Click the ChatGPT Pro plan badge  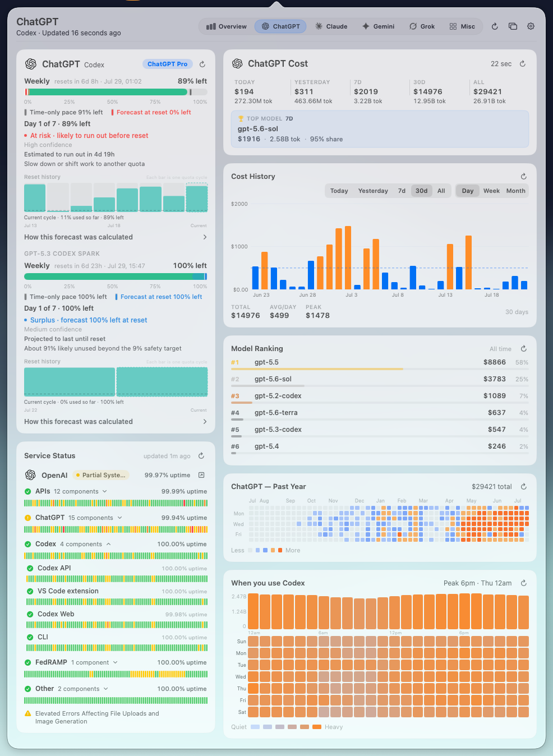pos(167,64)
